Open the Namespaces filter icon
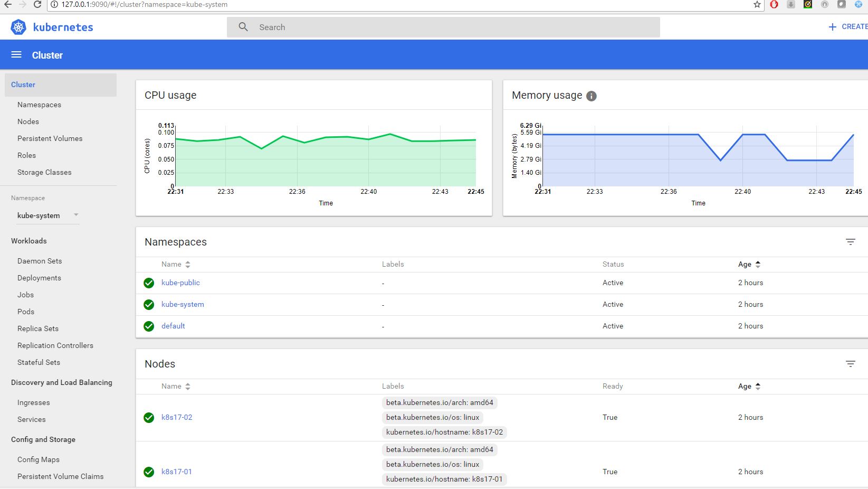The width and height of the screenshot is (868, 489). (x=851, y=242)
